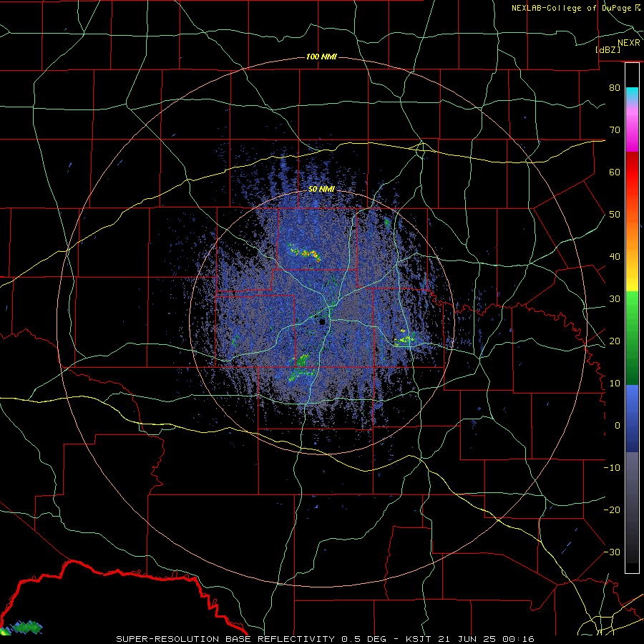The height and width of the screenshot is (644, 644).
Task: Click the -30 value on the dBZ scale
Action: [x=612, y=552]
